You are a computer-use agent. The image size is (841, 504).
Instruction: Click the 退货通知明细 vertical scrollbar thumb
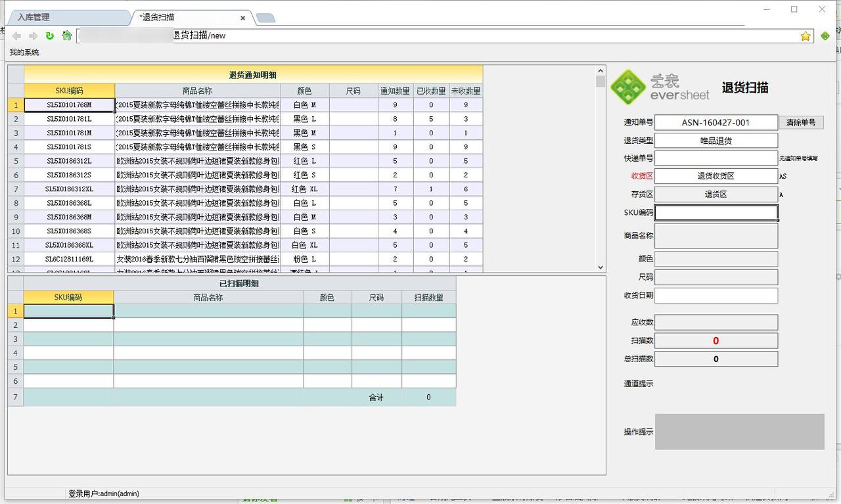[x=601, y=81]
